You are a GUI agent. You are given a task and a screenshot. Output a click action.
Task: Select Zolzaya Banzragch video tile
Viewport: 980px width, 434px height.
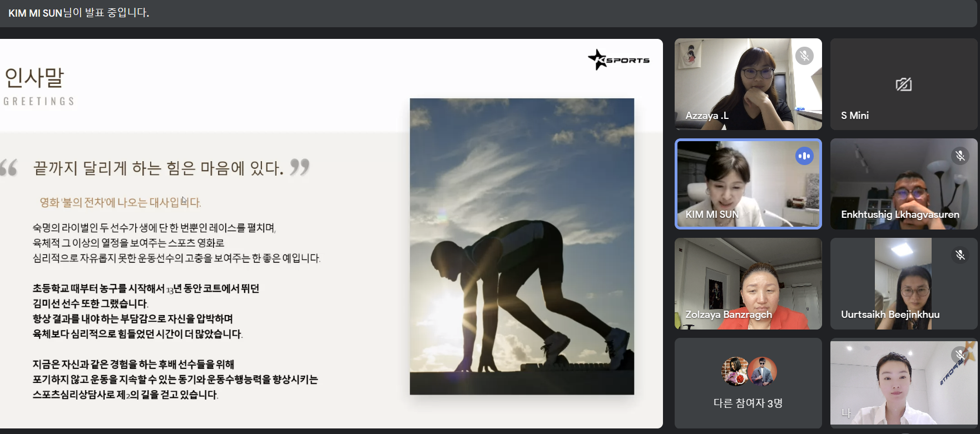tap(748, 283)
